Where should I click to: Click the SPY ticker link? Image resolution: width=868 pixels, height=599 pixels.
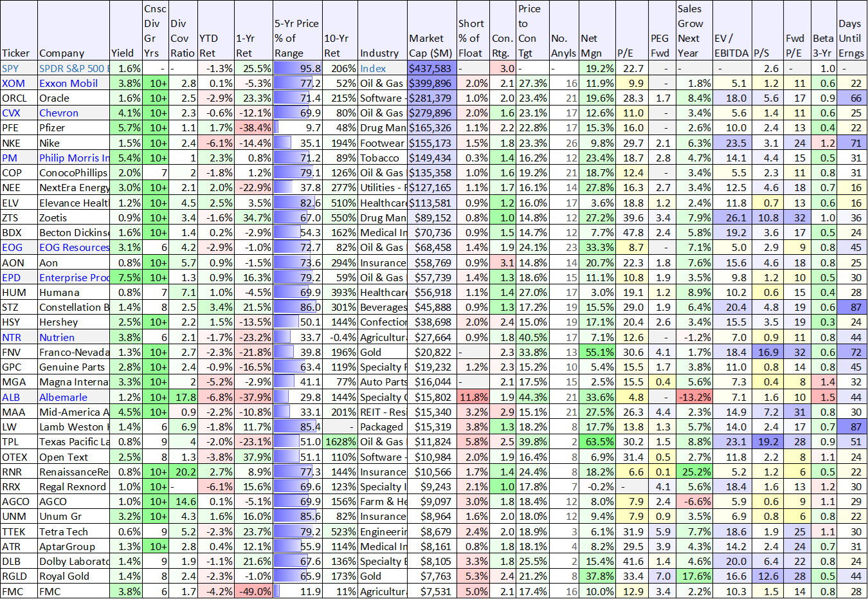tap(10, 68)
